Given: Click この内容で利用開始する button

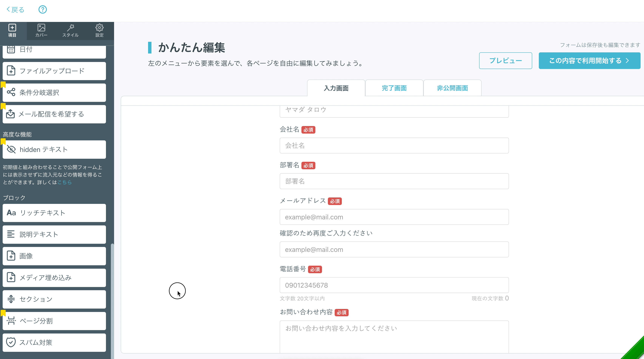Looking at the screenshot, I should 589,61.
